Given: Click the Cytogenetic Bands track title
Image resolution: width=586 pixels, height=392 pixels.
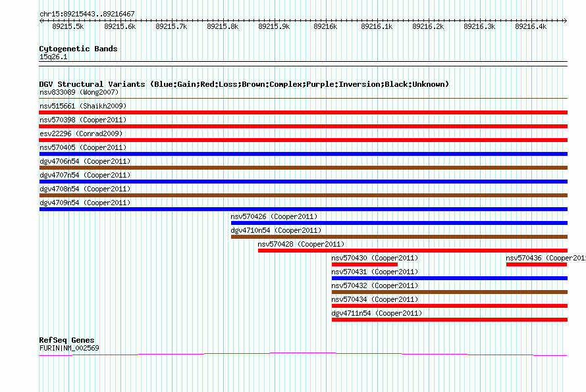Looking at the screenshot, I should pyautogui.click(x=78, y=49).
